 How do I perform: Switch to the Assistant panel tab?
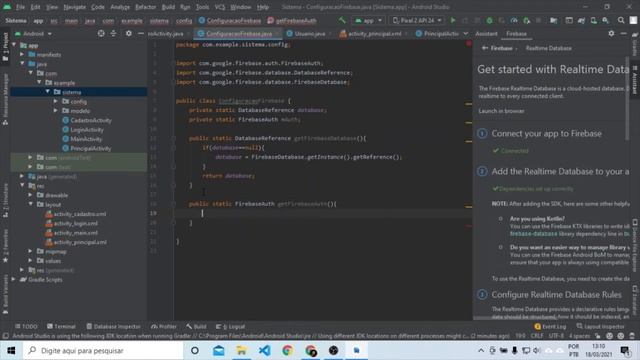click(x=486, y=33)
